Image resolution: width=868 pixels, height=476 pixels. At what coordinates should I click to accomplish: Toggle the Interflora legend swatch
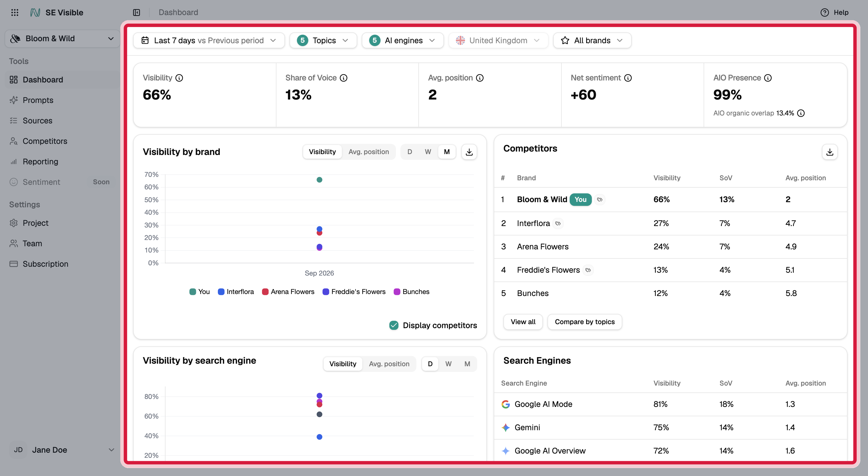(x=221, y=292)
